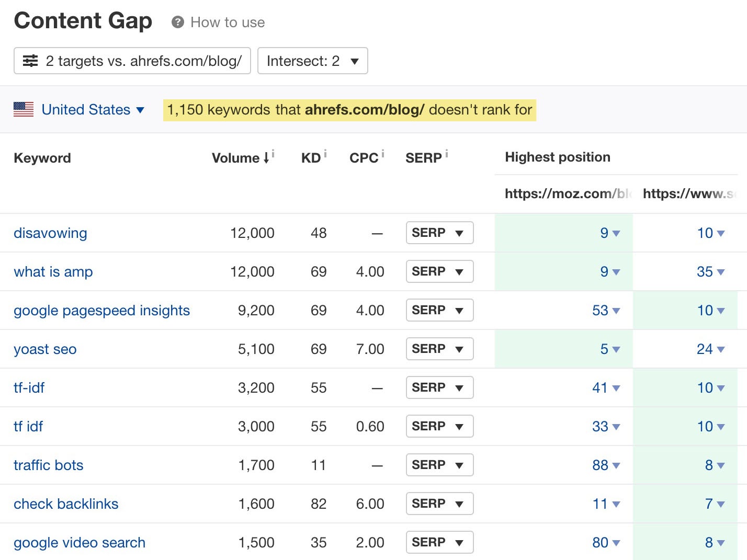The width and height of the screenshot is (747, 560).
Task: Click the traffic bots keyword
Action: 48,465
